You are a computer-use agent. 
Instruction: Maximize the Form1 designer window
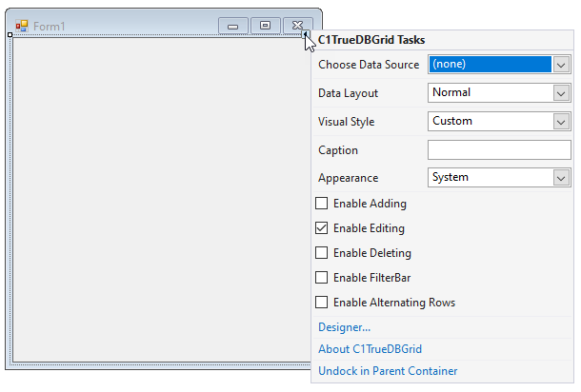coord(265,26)
